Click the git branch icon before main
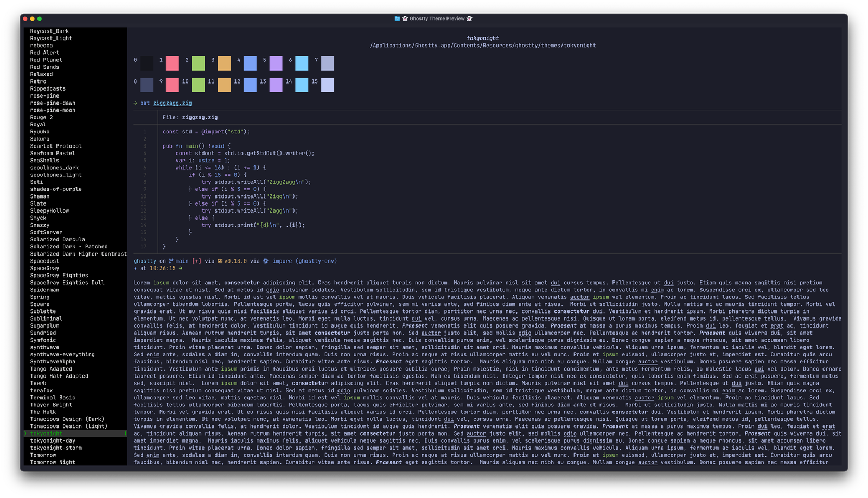The height and width of the screenshot is (498, 868). [x=171, y=261]
